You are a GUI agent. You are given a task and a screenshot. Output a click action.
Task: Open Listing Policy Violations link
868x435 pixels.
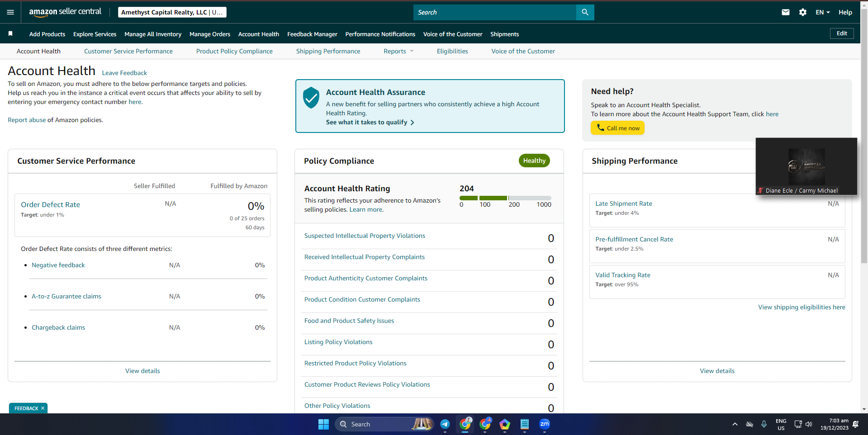click(338, 342)
